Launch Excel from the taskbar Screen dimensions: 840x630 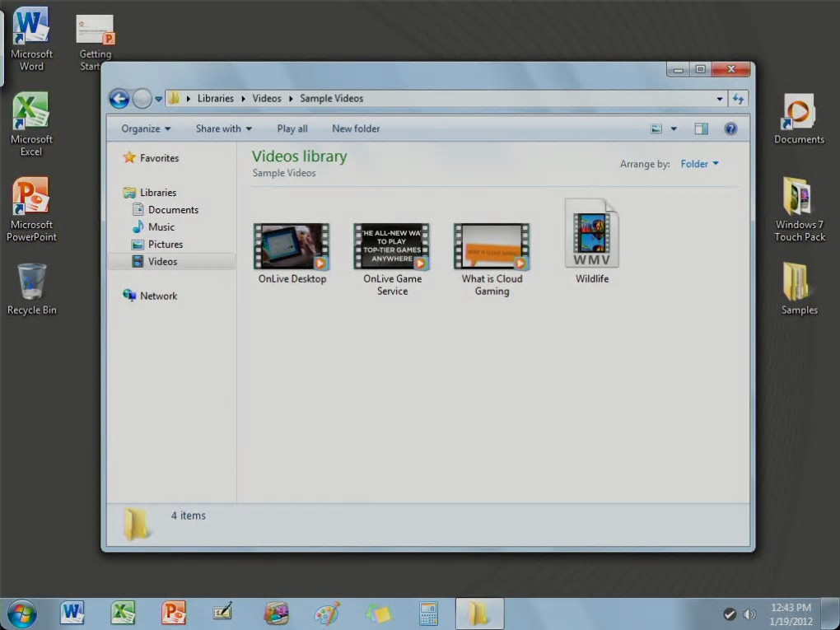pos(123,614)
